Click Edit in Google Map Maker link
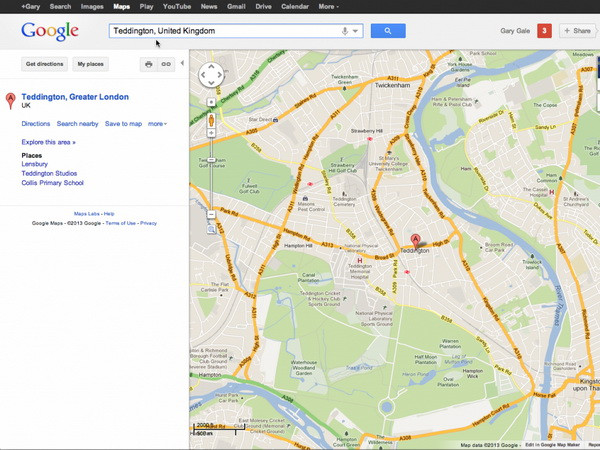 tap(553, 445)
